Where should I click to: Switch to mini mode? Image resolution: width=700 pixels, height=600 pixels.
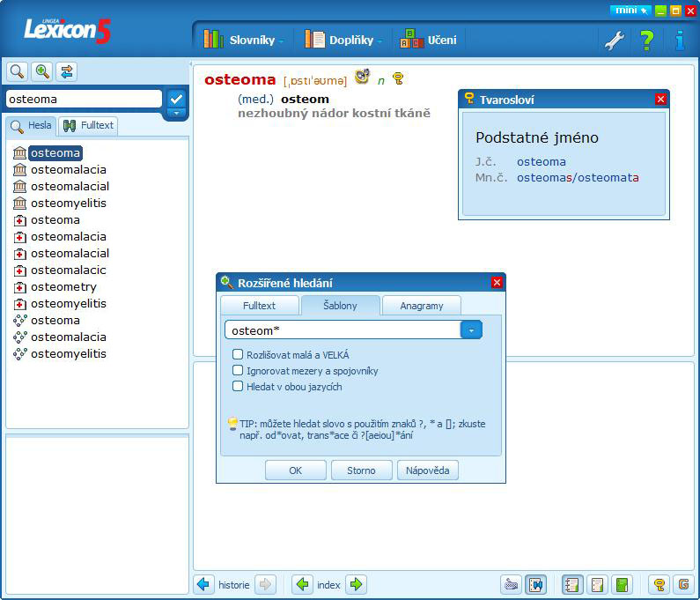[x=630, y=10]
